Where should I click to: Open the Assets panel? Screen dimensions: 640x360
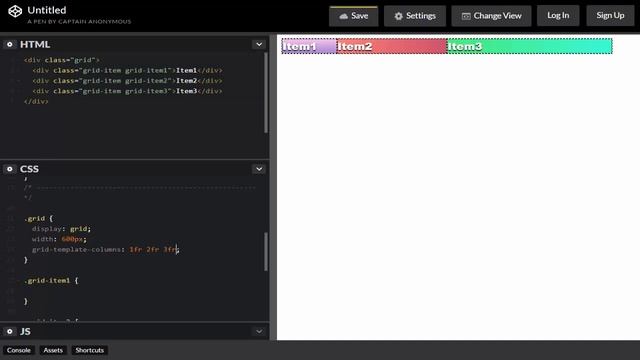[x=53, y=350]
